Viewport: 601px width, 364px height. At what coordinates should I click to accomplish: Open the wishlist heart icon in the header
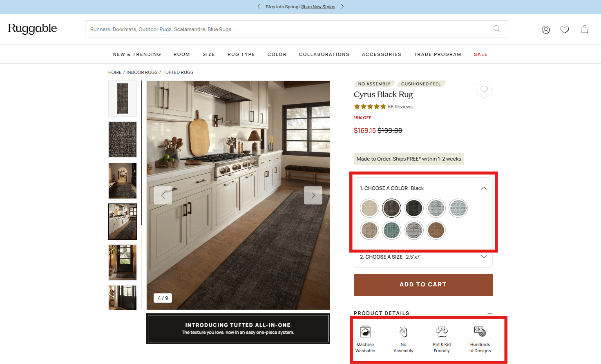(x=565, y=29)
